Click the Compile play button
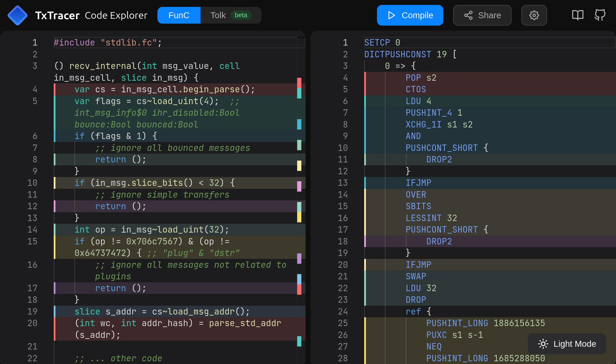 coord(410,15)
